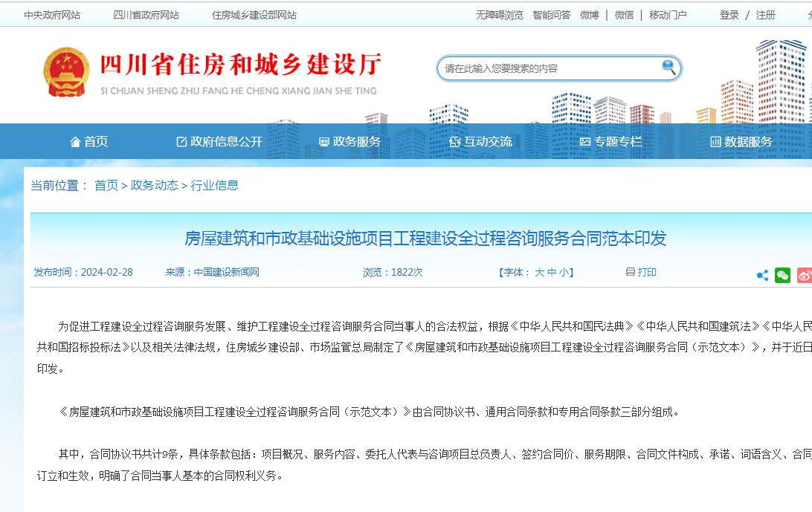This screenshot has height=512, width=812.
Task: Expand the 互动交流 navigation menu
Action: [489, 141]
